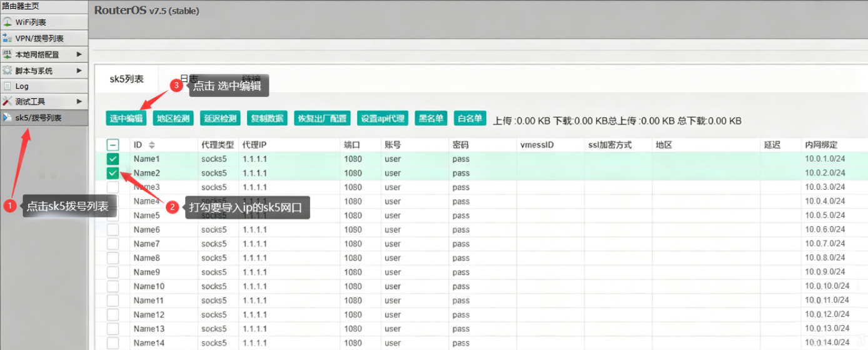This screenshot has width=868, height=350.
Task: Check the Name12 row checkbox
Action: (113, 315)
